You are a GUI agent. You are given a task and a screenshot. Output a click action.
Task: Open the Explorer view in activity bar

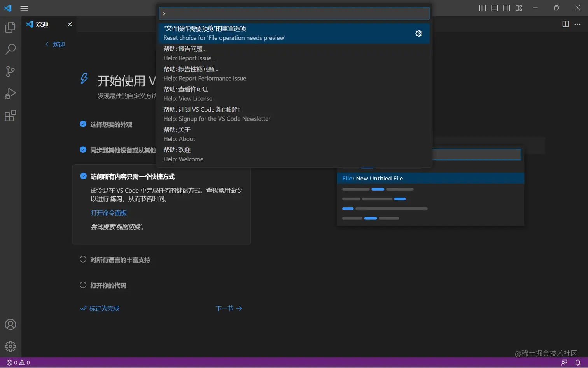tap(10, 27)
